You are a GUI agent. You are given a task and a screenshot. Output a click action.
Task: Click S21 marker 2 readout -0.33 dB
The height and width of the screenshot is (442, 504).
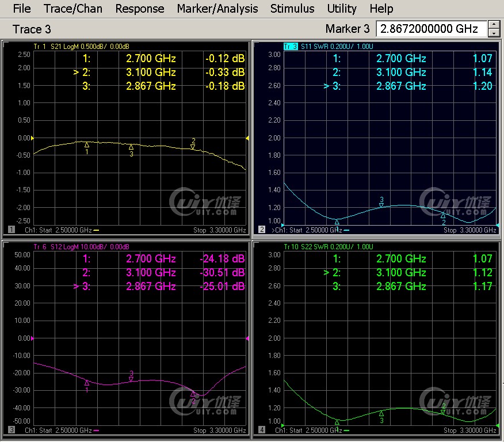coord(225,72)
